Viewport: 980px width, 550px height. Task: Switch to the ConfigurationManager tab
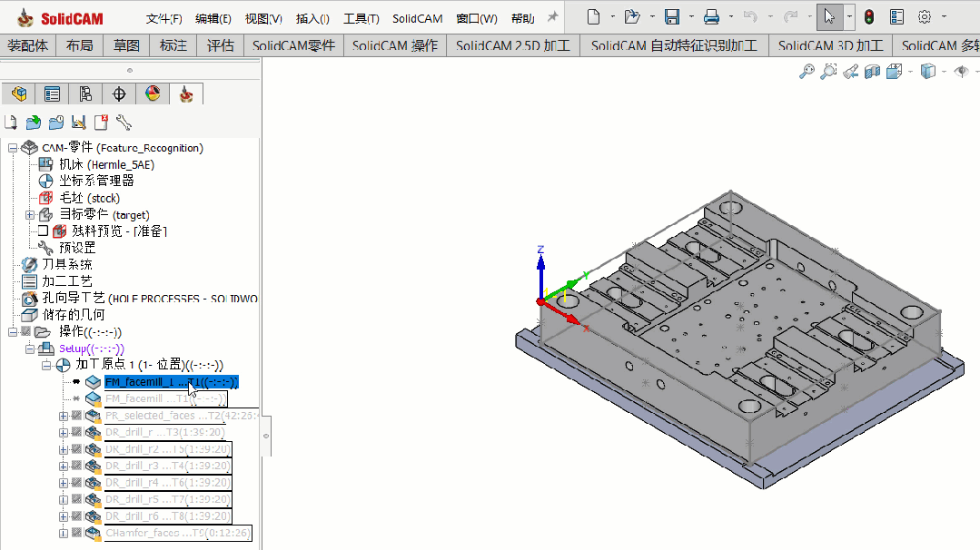point(85,94)
